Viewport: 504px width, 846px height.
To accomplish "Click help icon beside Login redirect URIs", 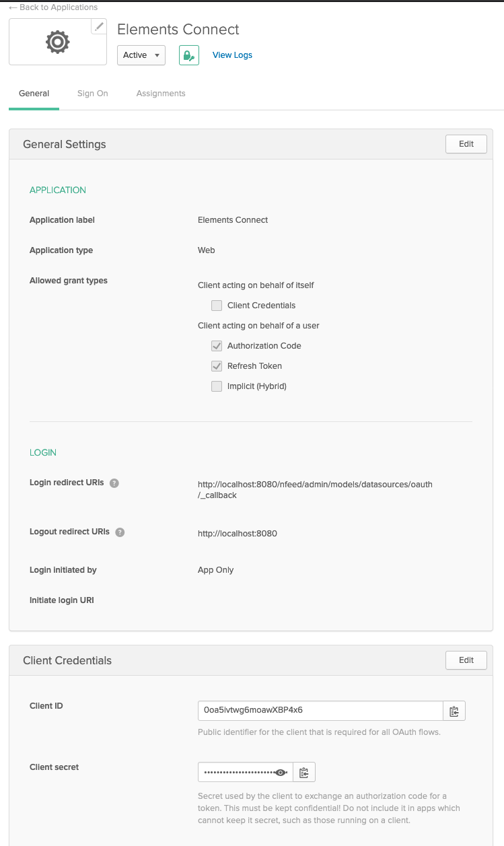I will click(114, 483).
